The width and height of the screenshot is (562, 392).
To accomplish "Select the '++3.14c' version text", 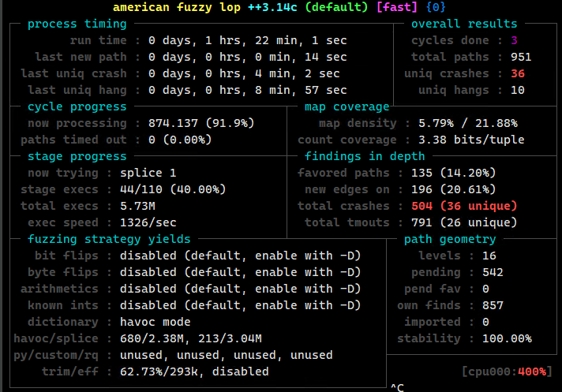I will coord(273,7).
